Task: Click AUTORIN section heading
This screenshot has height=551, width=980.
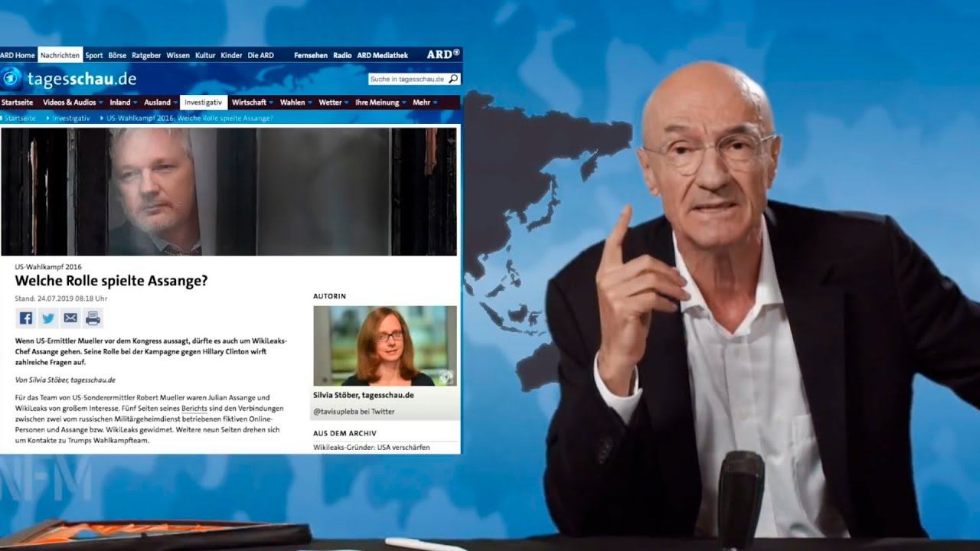Action: 330,296
